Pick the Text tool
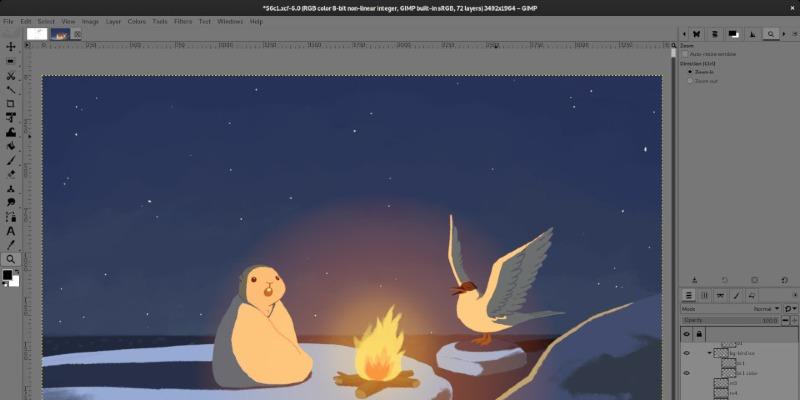Image resolution: width=800 pixels, height=400 pixels. 11,230
